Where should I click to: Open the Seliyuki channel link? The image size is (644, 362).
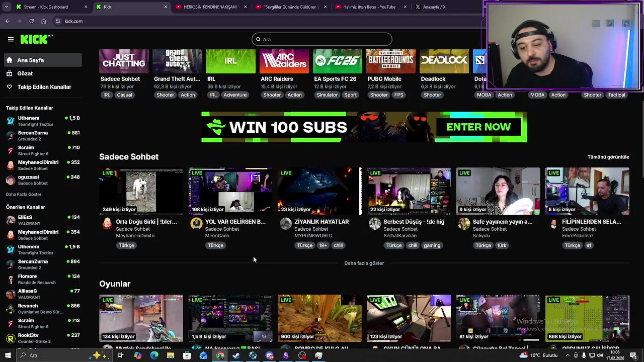pyautogui.click(x=482, y=236)
